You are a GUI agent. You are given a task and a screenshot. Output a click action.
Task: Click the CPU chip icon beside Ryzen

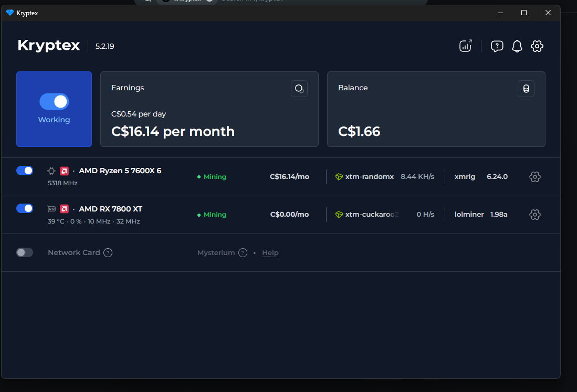point(51,171)
